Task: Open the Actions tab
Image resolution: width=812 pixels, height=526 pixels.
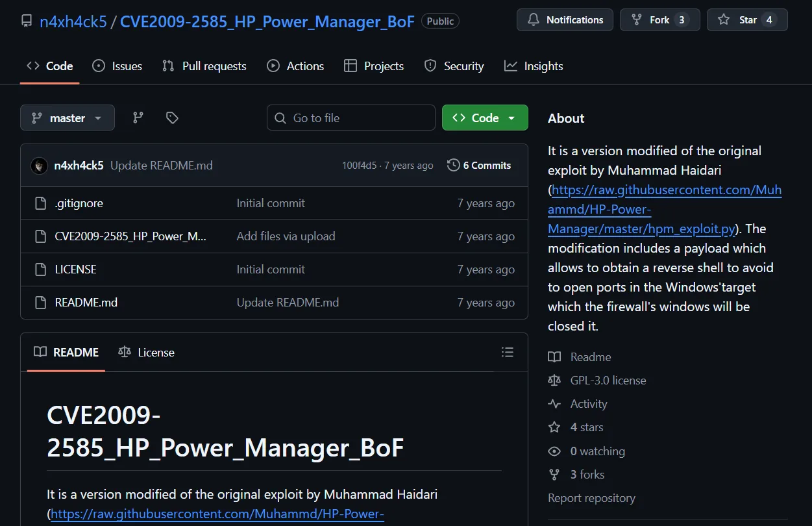Action: (295, 66)
